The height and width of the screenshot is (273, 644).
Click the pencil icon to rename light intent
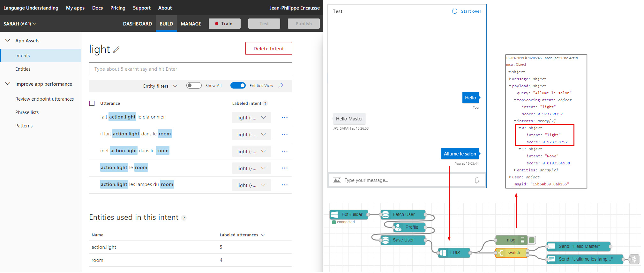[116, 49]
